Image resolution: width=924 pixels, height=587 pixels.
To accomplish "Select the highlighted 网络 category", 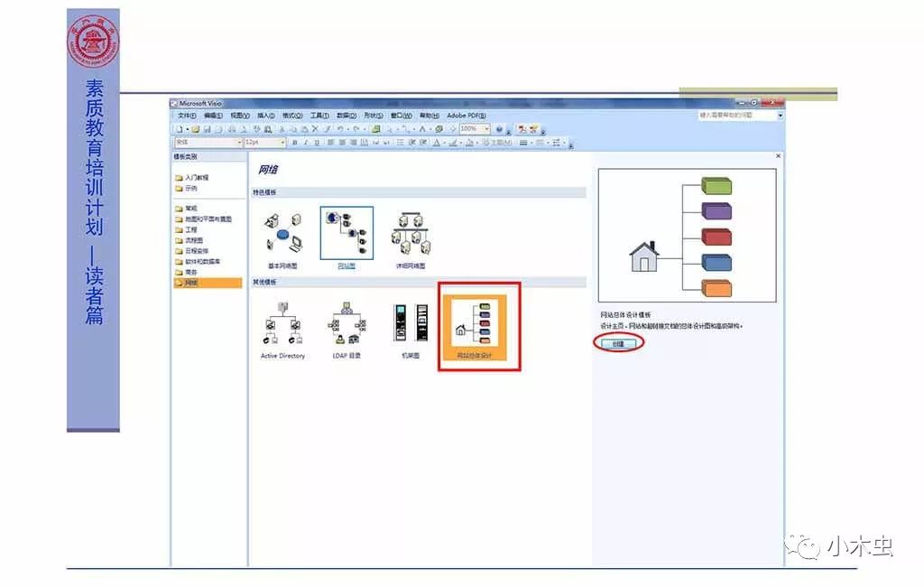I will pos(208,284).
